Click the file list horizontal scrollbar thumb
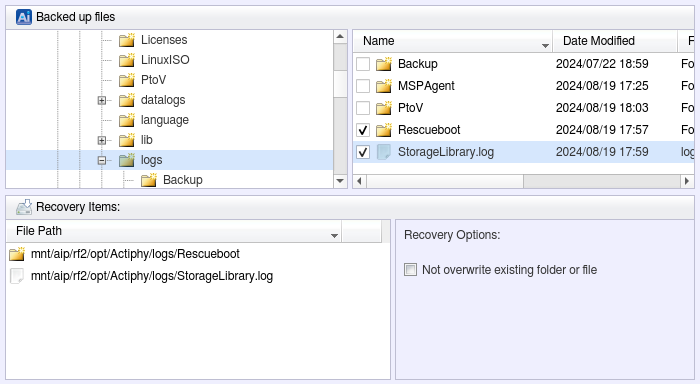This screenshot has height=384, width=700. coord(445,181)
